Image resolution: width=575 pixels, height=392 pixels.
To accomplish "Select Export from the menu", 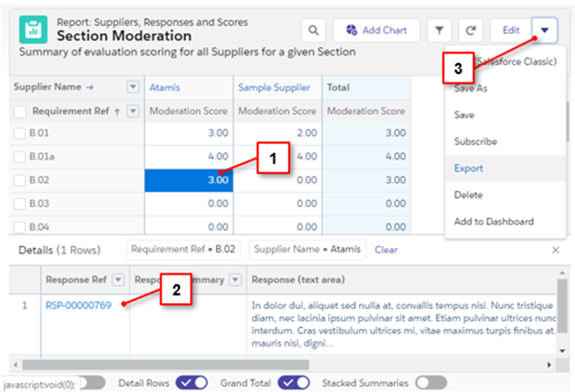I will [469, 169].
